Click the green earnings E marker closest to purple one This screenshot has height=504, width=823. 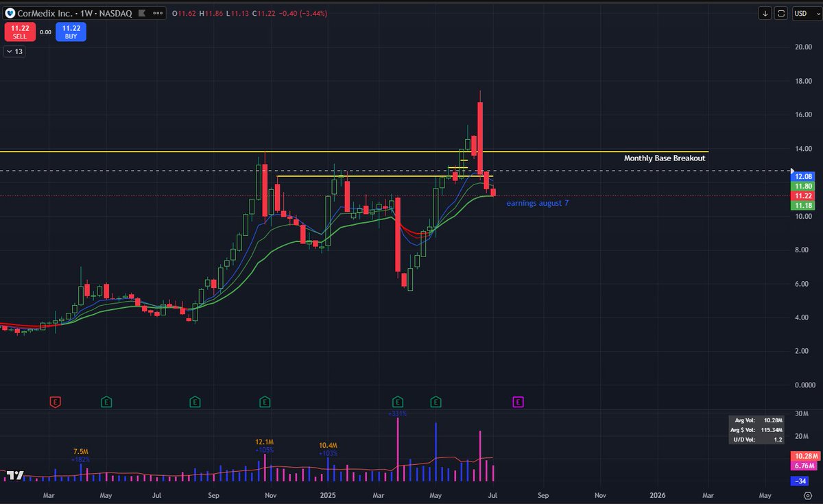click(435, 400)
